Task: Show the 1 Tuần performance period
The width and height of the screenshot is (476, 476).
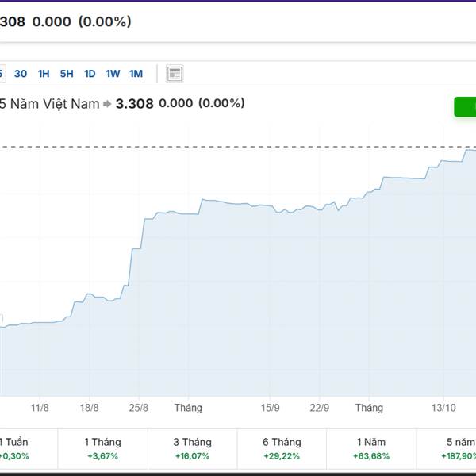Action: pyautogui.click(x=13, y=448)
